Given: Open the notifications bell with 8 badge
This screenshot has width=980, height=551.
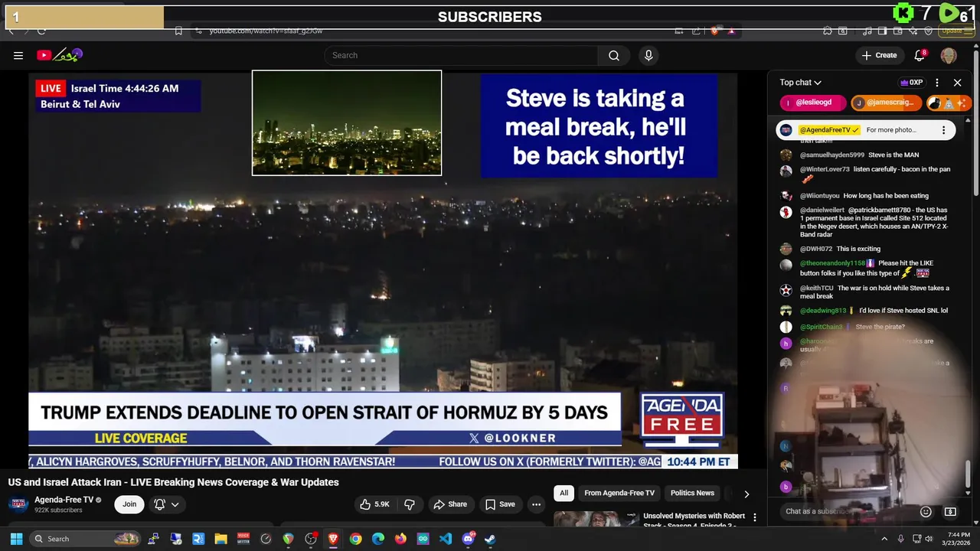Looking at the screenshot, I should [x=920, y=55].
